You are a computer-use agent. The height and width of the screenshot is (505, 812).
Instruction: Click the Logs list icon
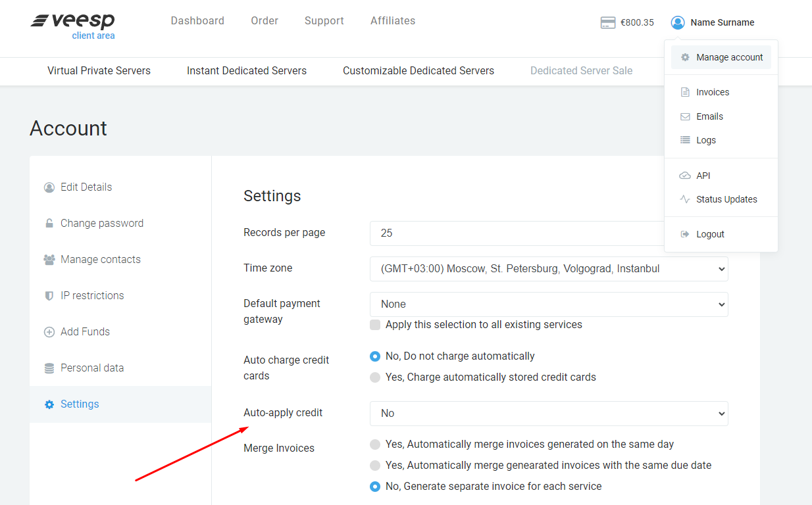(x=685, y=140)
